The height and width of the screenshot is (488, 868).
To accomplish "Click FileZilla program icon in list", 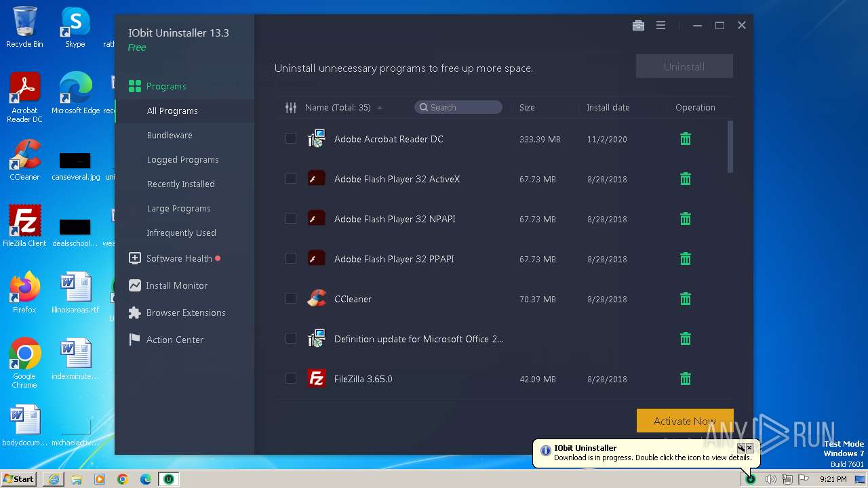I will click(x=317, y=379).
